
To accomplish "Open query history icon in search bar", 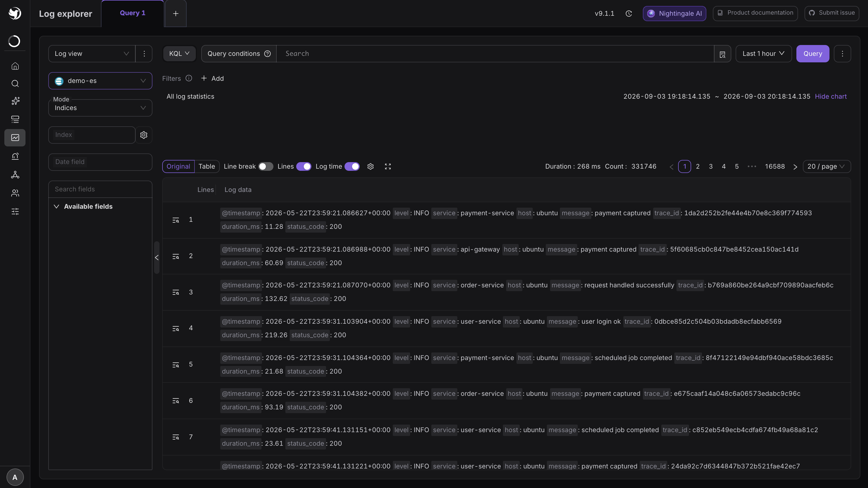I will tap(722, 54).
